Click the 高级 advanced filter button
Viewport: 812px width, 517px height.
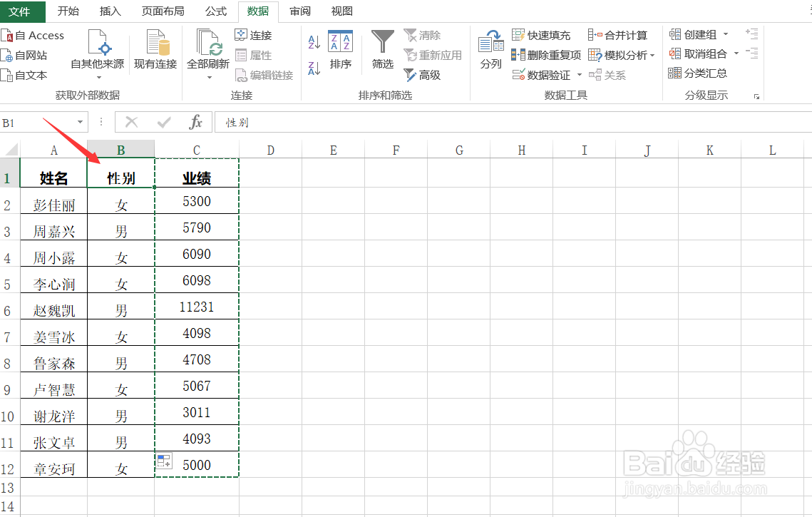tap(423, 74)
